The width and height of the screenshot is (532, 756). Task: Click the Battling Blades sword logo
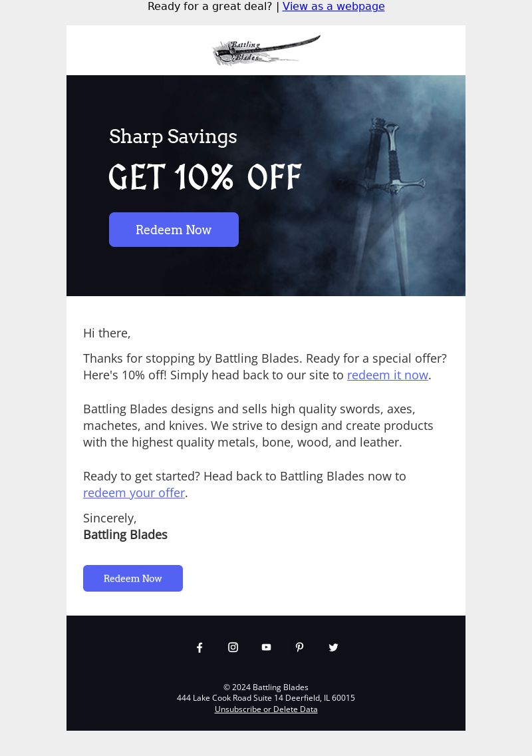pos(266,50)
